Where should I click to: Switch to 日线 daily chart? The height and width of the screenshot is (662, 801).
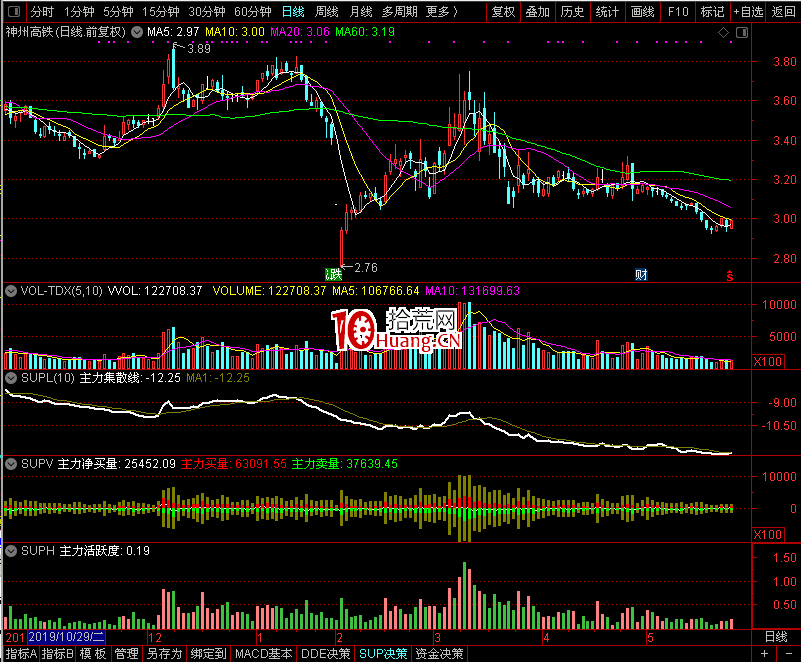293,11
